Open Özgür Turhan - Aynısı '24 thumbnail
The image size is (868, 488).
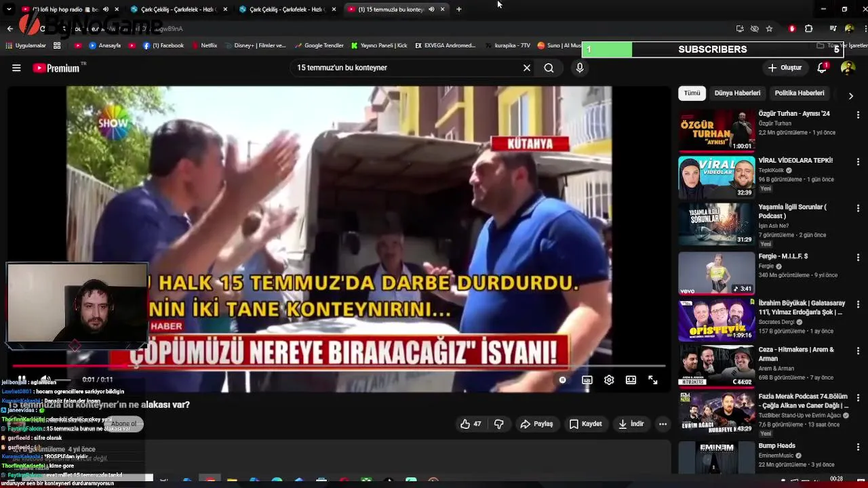pyautogui.click(x=716, y=130)
